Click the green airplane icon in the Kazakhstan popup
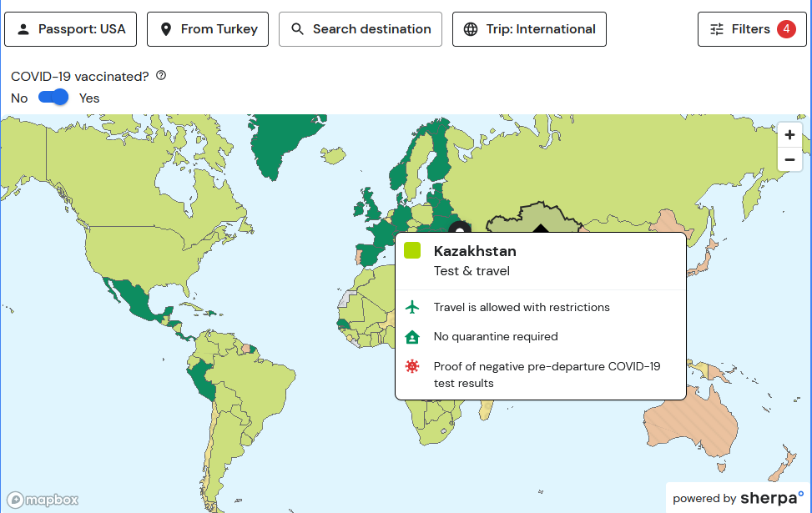This screenshot has height=513, width=812. pos(412,307)
